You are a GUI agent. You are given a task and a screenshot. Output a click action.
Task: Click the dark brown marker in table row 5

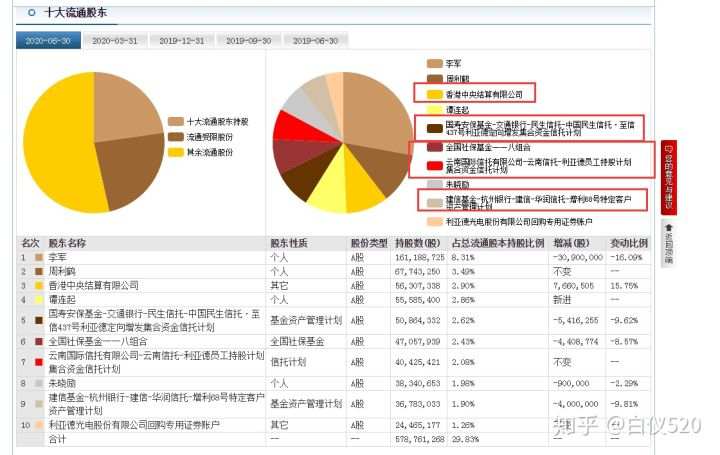(39, 320)
